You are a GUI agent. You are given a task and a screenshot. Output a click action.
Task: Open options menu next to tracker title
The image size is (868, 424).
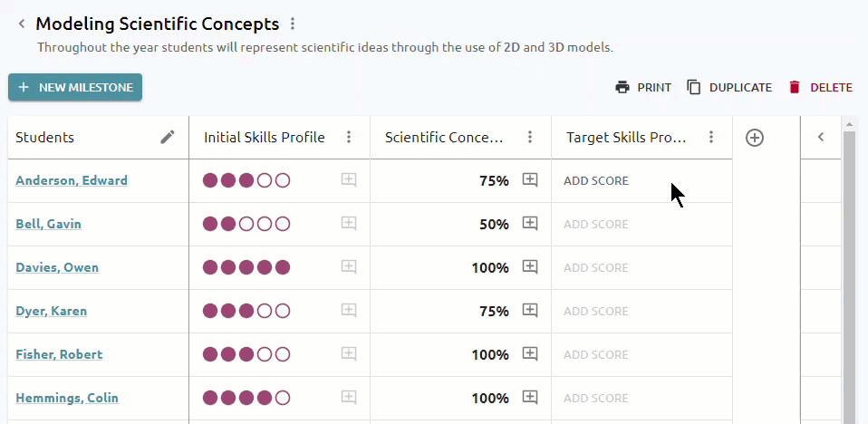[293, 24]
